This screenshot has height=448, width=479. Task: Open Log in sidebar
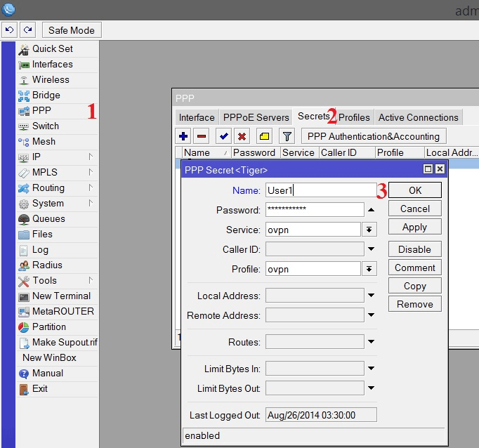click(58, 250)
